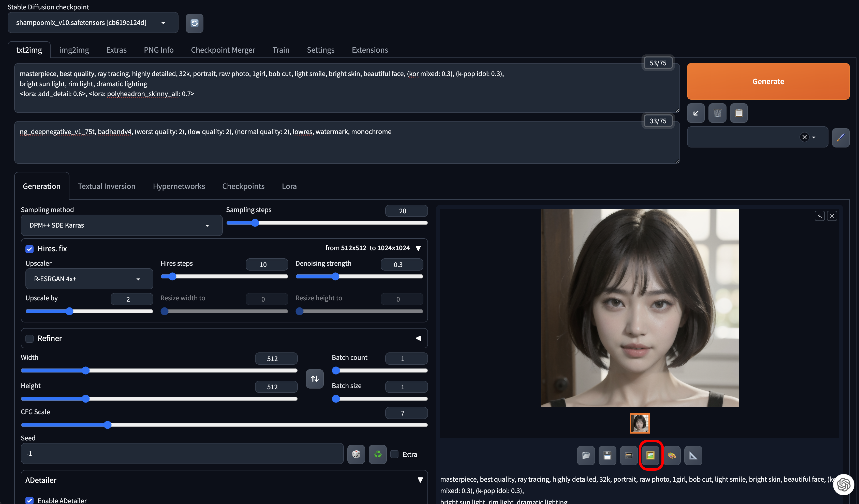This screenshot has width=859, height=504.
Task: Click the swap width and height icon
Action: [x=314, y=379]
